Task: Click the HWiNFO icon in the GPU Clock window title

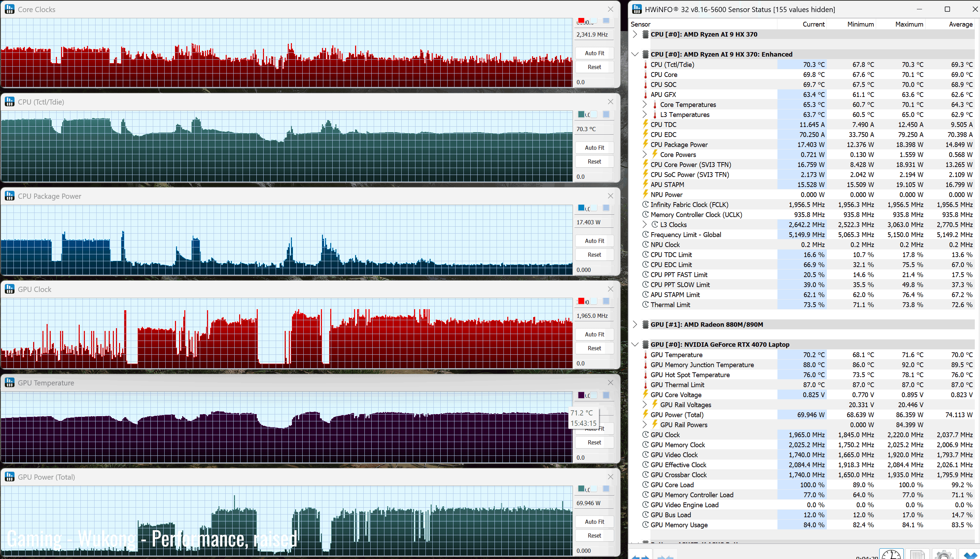Action: [x=10, y=289]
